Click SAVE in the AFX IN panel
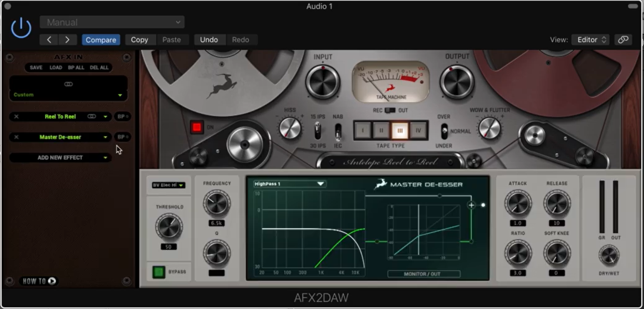Image resolution: width=644 pixels, height=309 pixels. (x=36, y=68)
